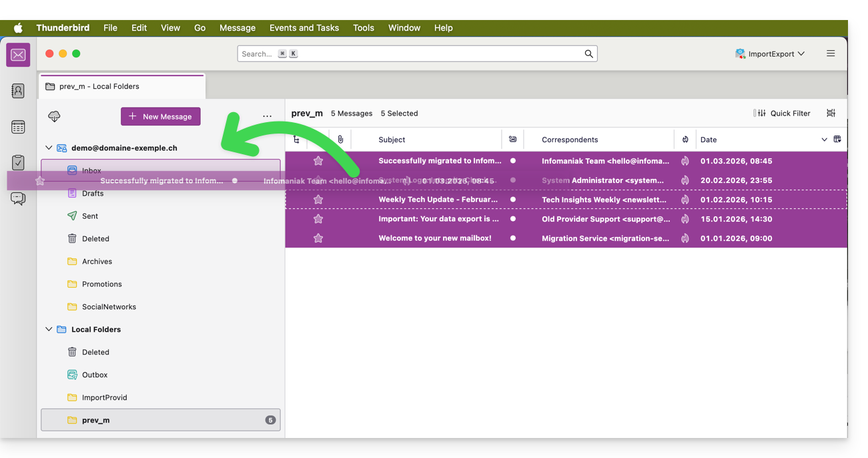The image size is (868, 458).
Task: Click the New Message button
Action: [x=160, y=117]
